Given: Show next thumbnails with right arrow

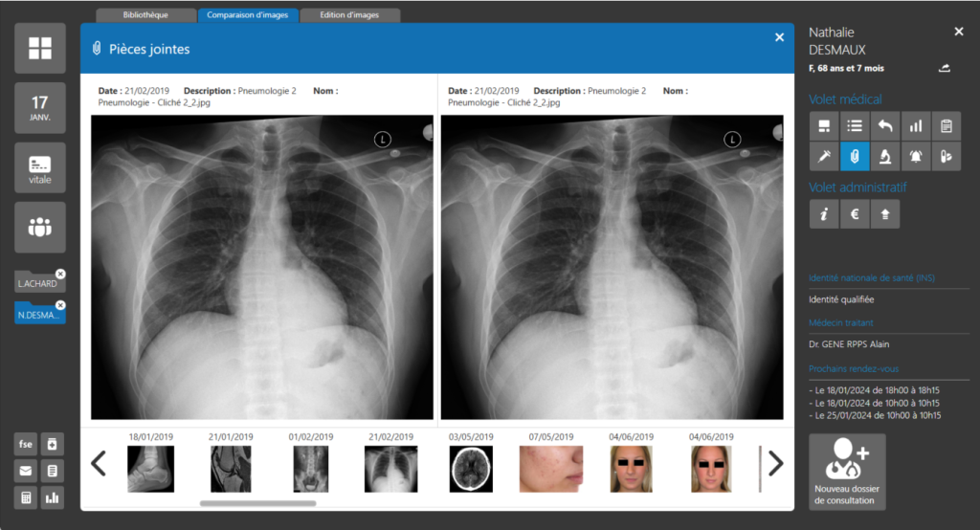Looking at the screenshot, I should pos(775,464).
